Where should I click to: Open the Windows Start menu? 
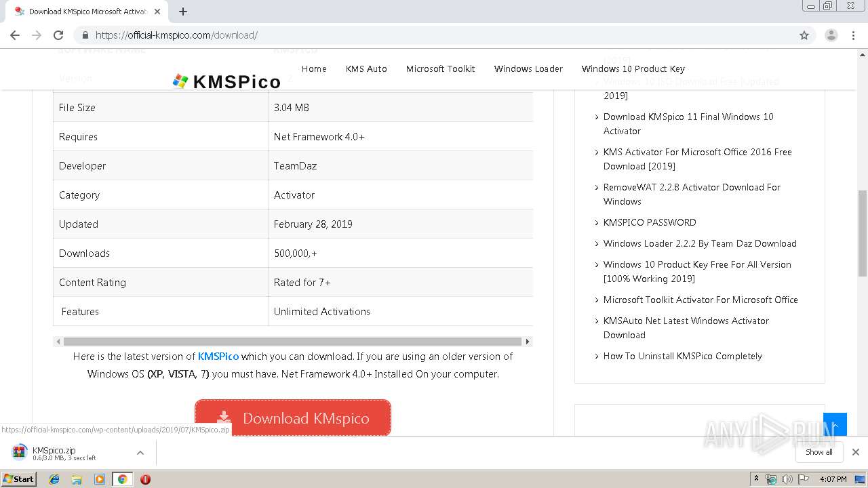pyautogui.click(x=18, y=479)
